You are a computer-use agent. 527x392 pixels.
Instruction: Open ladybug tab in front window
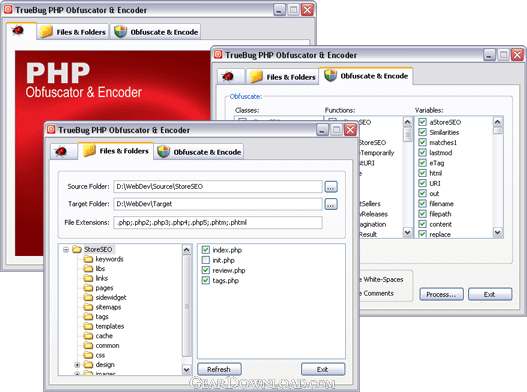point(64,152)
